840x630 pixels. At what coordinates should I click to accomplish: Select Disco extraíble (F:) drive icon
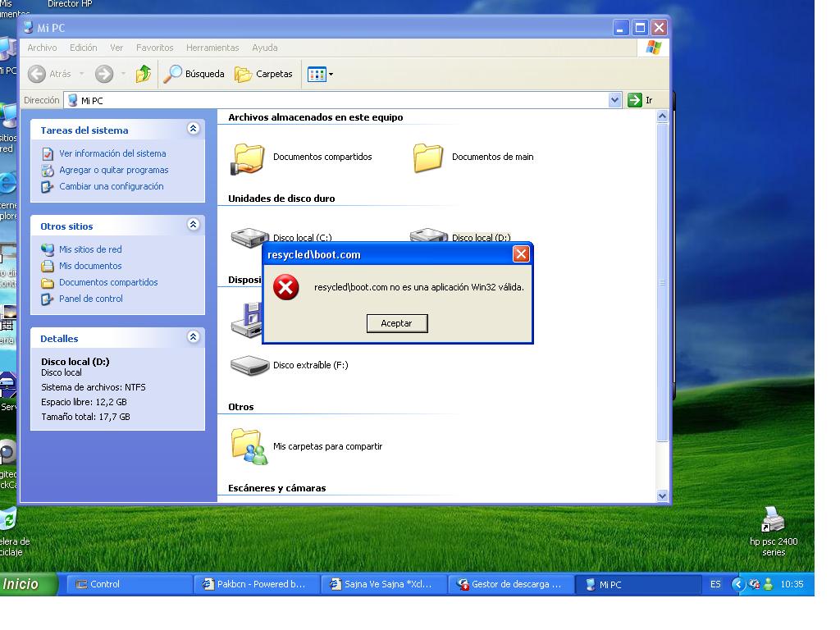(249, 366)
